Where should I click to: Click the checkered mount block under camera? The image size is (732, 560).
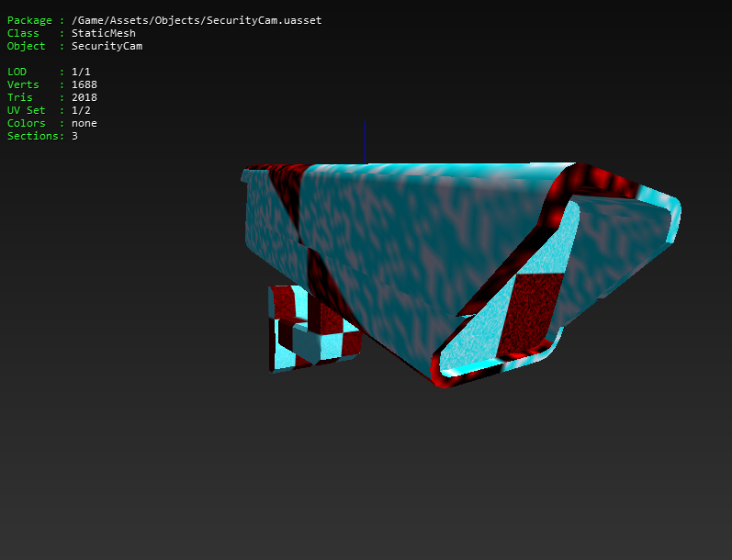pyautogui.click(x=314, y=329)
